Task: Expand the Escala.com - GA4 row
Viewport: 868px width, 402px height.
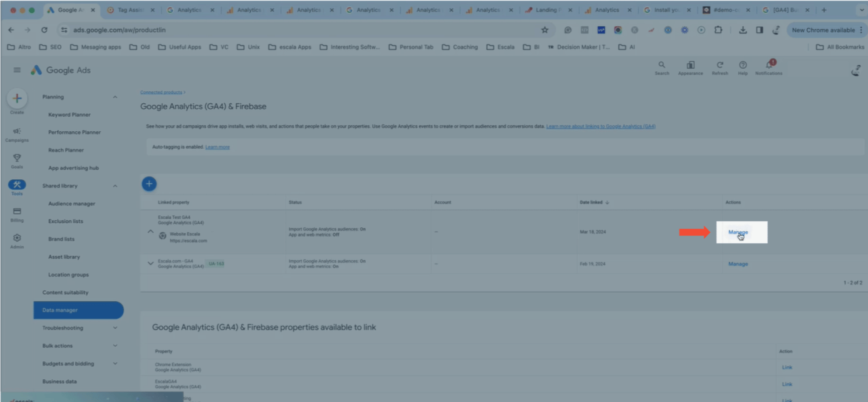Action: tap(150, 263)
